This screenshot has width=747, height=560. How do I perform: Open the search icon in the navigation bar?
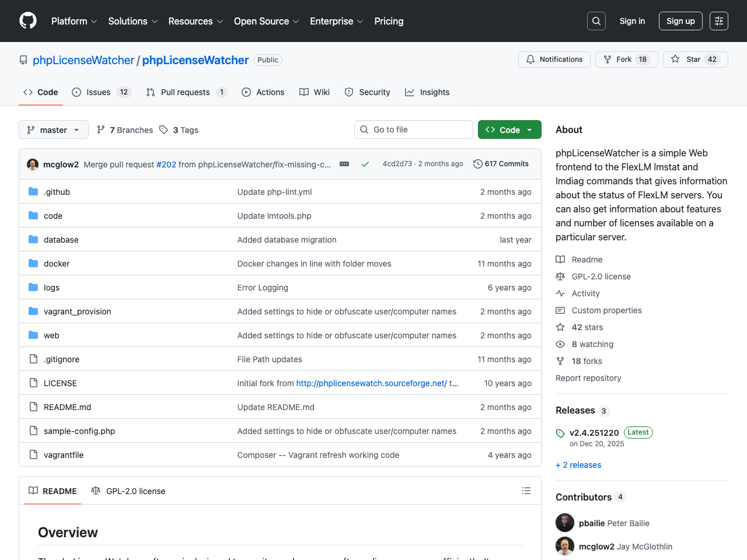(596, 20)
